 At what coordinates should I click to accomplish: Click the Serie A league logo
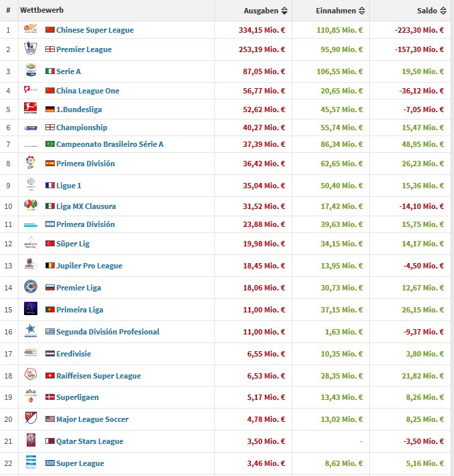click(31, 71)
